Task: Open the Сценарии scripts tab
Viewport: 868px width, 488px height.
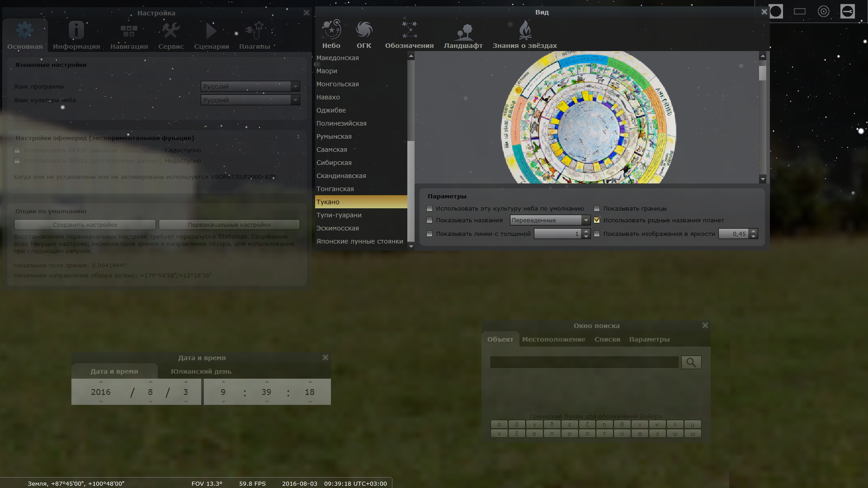Action: 211,35
